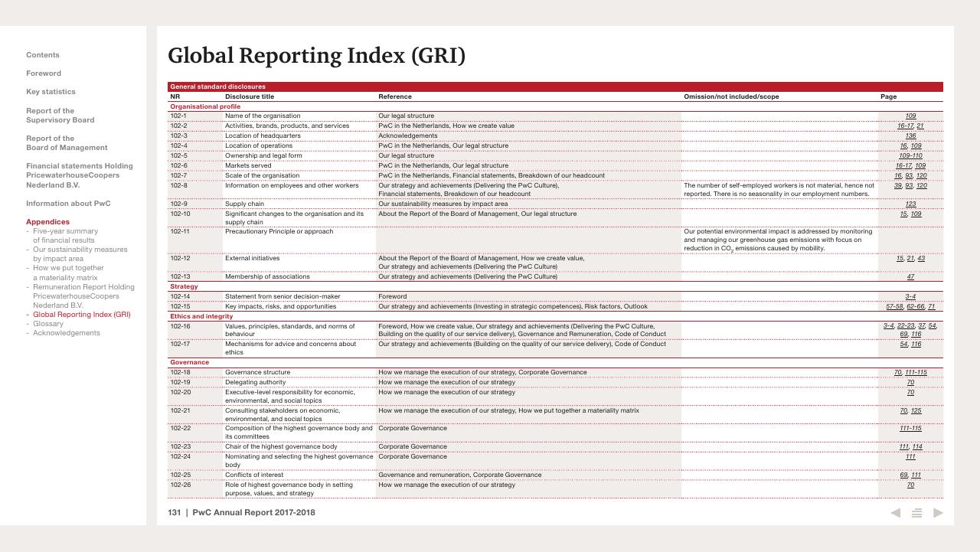This screenshot has height=552, width=980.
Task: Open Foreword section in sidebar
Action: coord(44,73)
